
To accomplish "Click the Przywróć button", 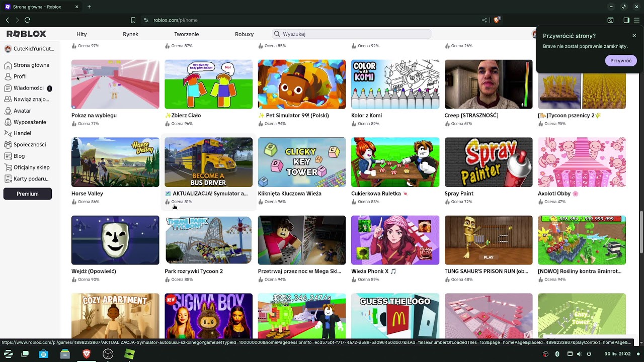I will (621, 60).
